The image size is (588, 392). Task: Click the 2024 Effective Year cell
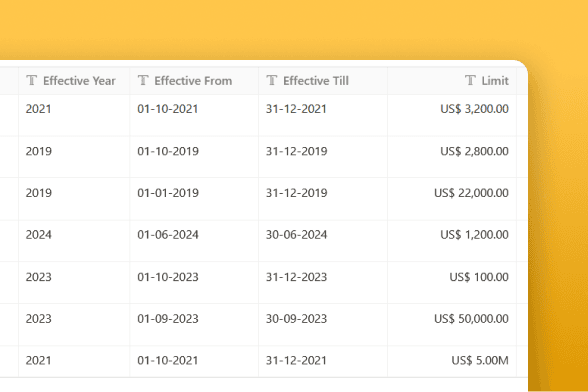[74, 241]
